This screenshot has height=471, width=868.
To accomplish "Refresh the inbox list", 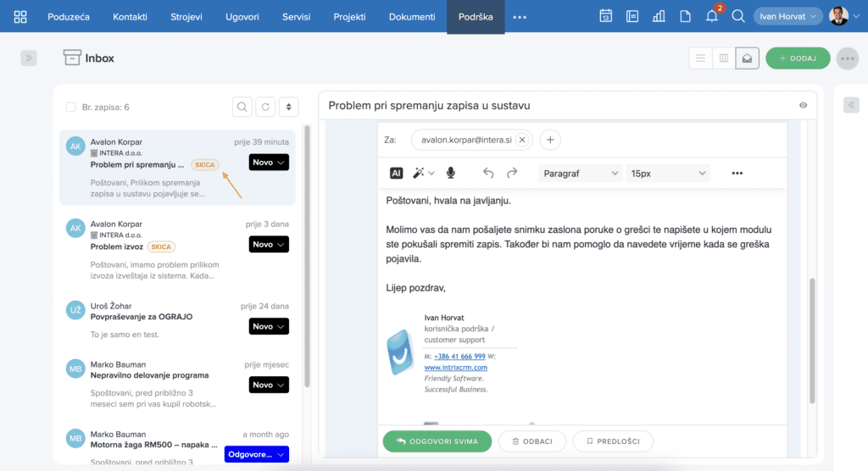I will pyautogui.click(x=265, y=107).
